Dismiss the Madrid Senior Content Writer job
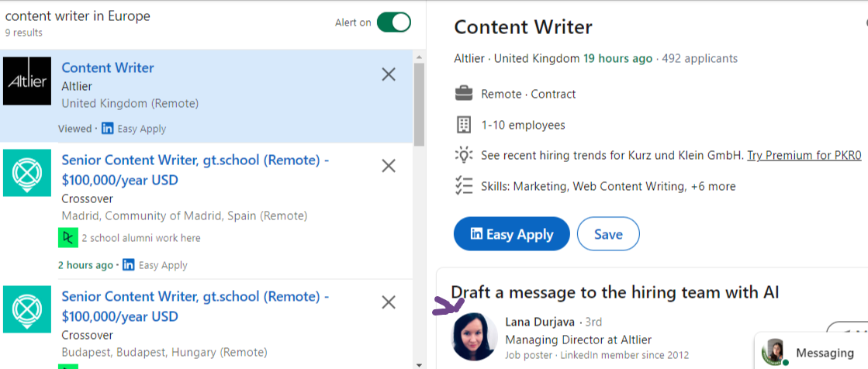 click(389, 165)
